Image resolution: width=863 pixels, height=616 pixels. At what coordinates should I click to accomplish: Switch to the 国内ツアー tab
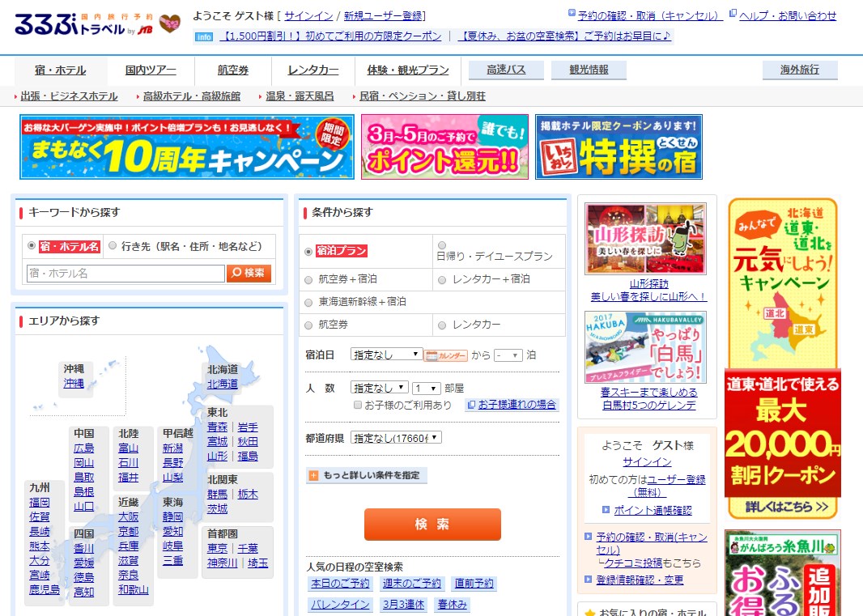click(151, 70)
